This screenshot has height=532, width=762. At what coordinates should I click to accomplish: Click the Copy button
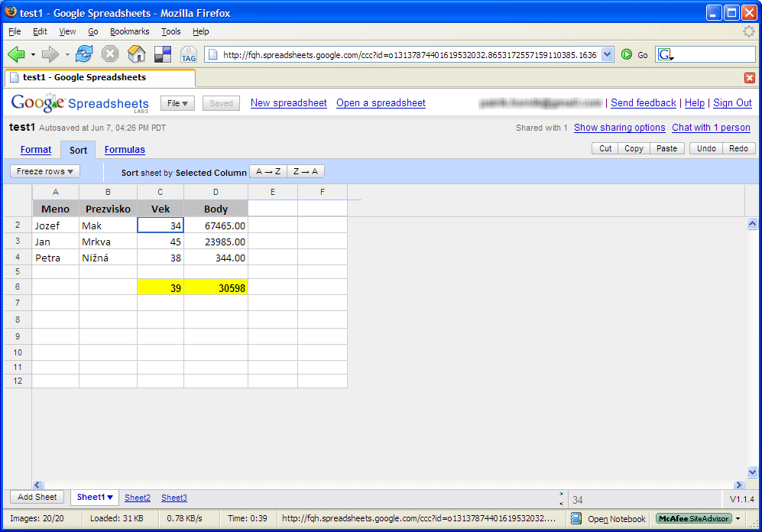(634, 148)
